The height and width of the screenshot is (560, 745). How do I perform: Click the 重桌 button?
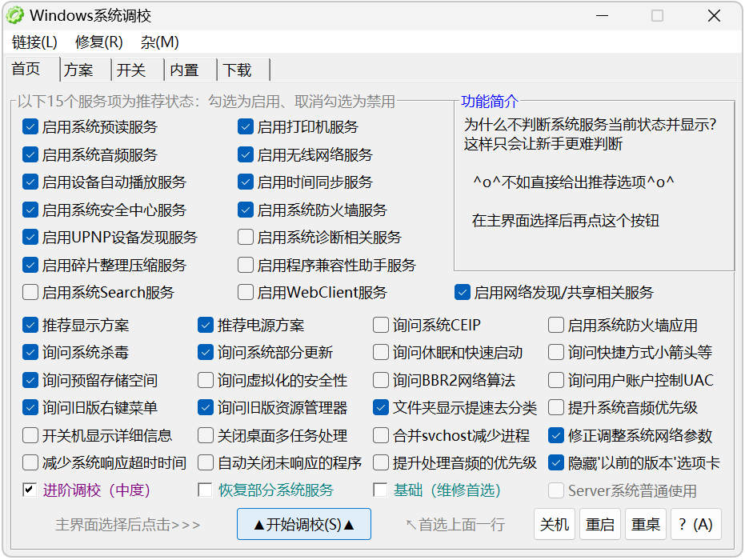[646, 524]
